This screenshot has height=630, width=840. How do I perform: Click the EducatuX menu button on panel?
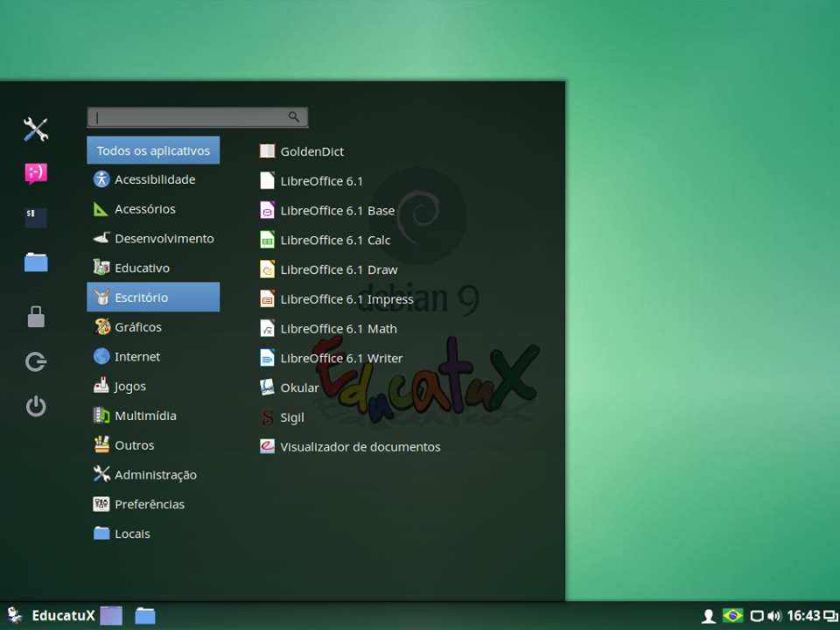[51, 615]
